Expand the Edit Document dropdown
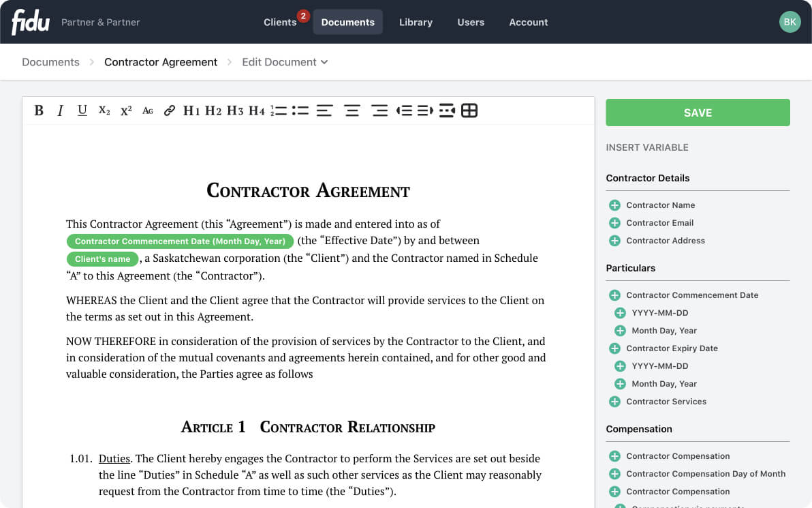This screenshot has height=508, width=812. pos(285,62)
